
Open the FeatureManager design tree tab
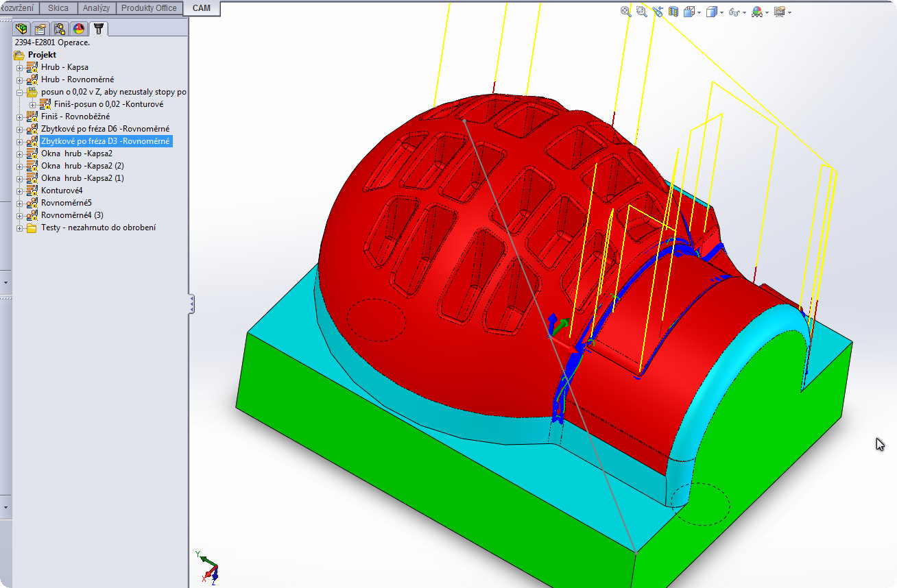(22, 29)
